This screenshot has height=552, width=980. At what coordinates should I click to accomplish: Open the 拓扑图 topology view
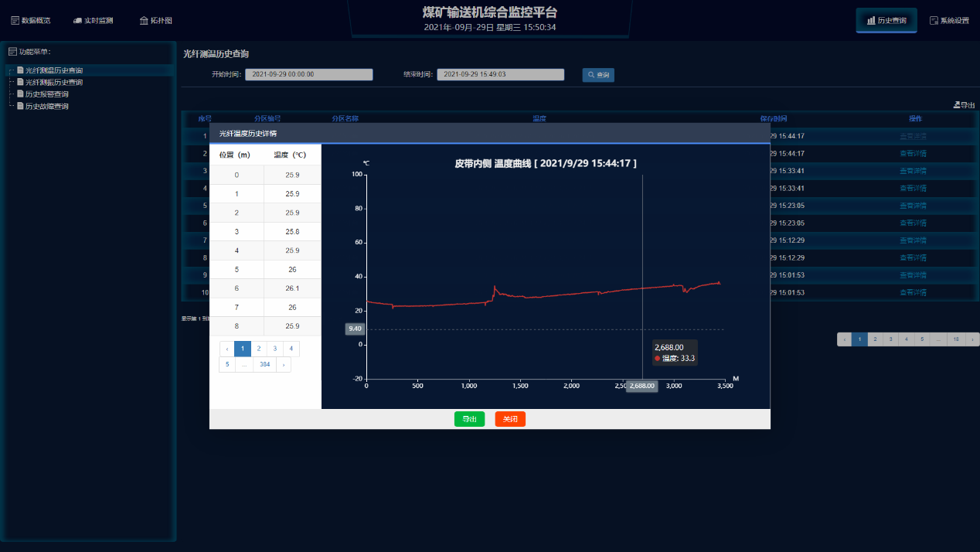pyautogui.click(x=156, y=21)
